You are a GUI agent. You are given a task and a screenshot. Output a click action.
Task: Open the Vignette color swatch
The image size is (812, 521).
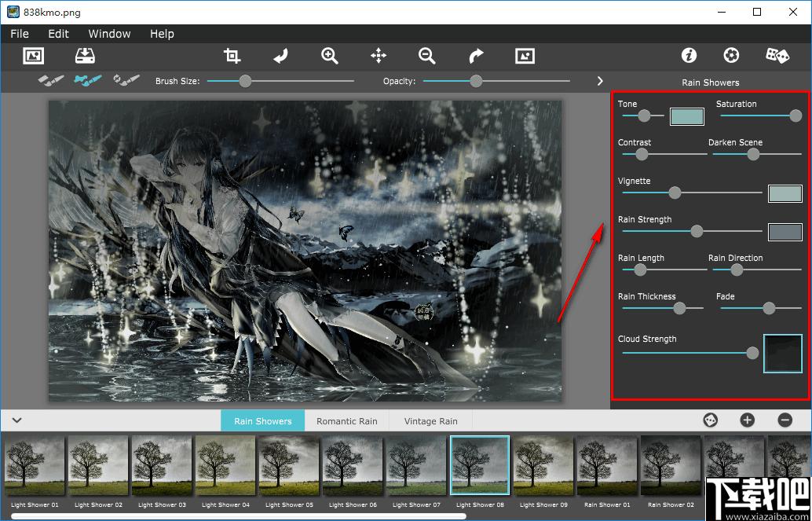pyautogui.click(x=785, y=193)
